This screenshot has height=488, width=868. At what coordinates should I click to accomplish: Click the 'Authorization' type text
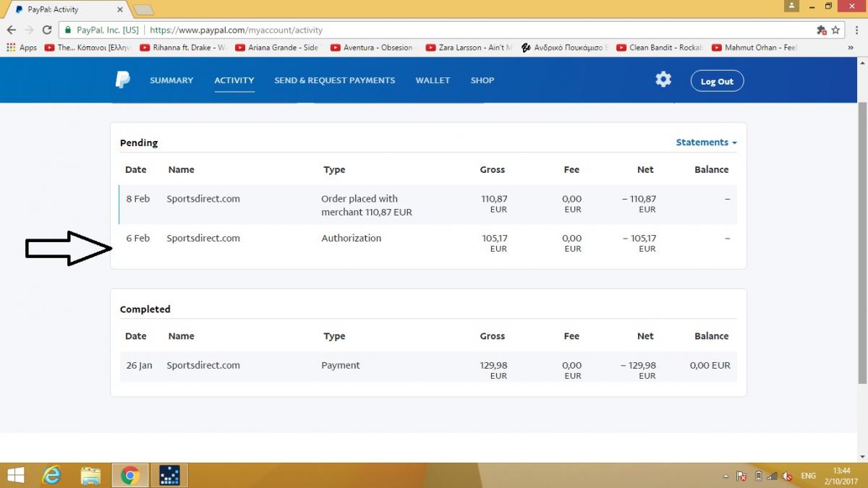[x=351, y=238]
